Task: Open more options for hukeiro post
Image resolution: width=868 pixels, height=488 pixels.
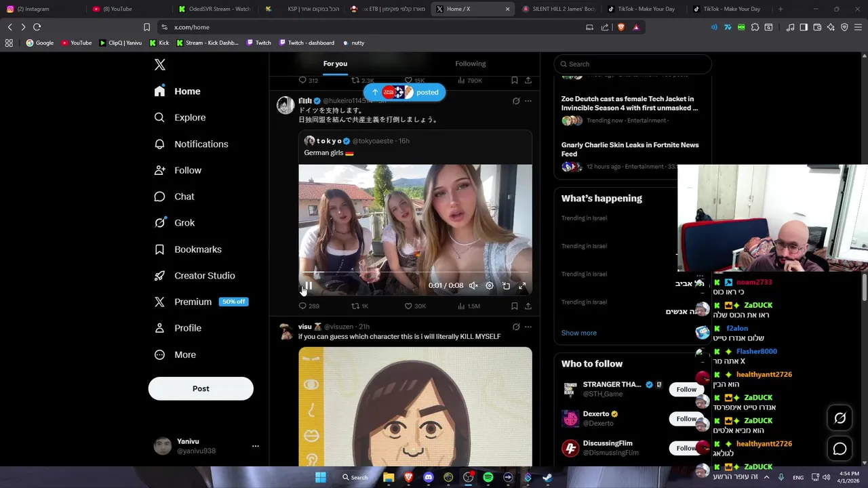Action: (x=528, y=101)
